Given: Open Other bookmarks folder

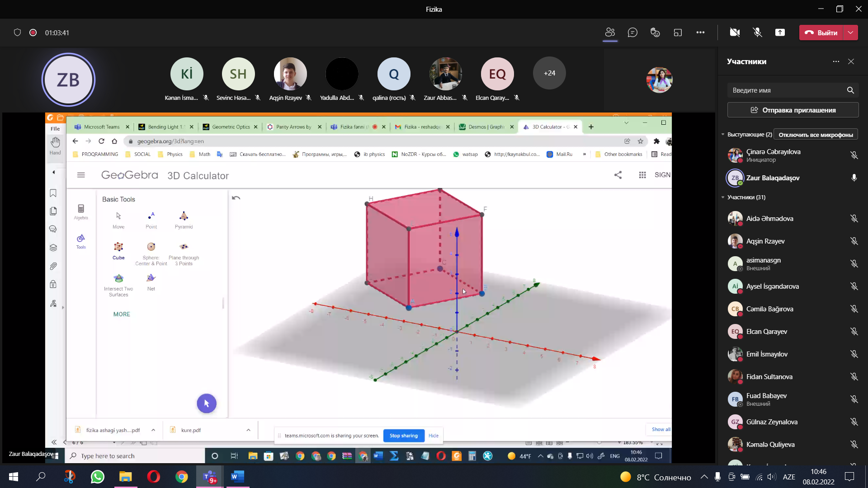Looking at the screenshot, I should point(618,155).
